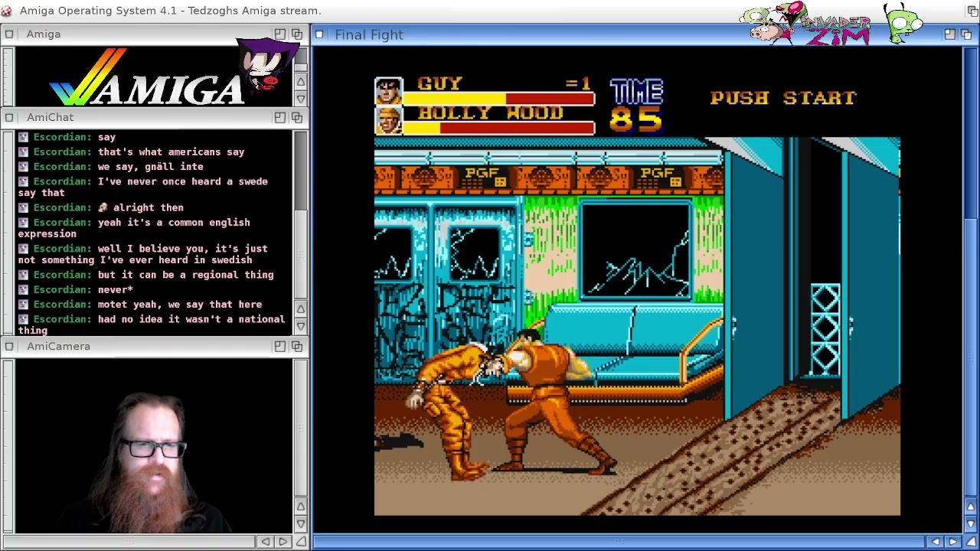
Task: Click the up arrow in the Final Fight scrollbar
Action: [x=970, y=507]
